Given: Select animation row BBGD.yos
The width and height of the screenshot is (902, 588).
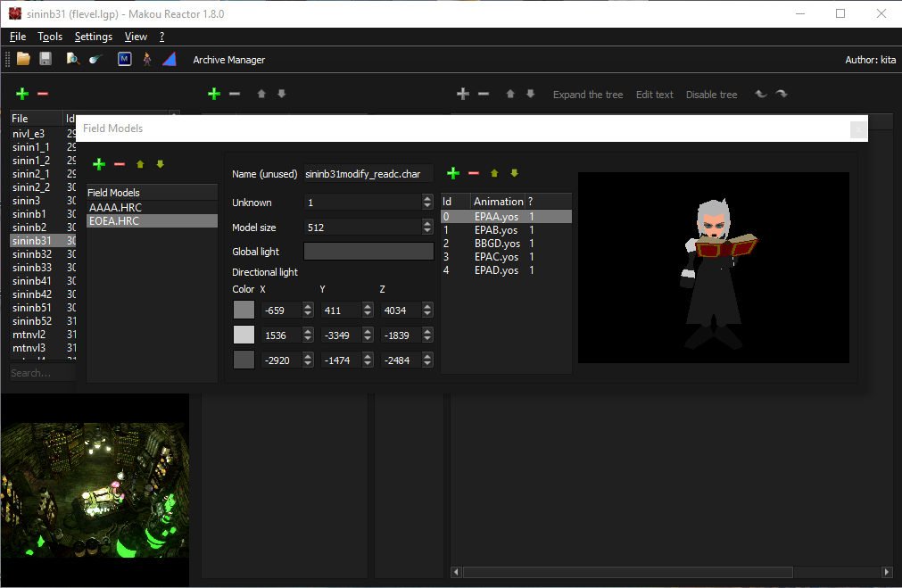Looking at the screenshot, I should coord(506,244).
